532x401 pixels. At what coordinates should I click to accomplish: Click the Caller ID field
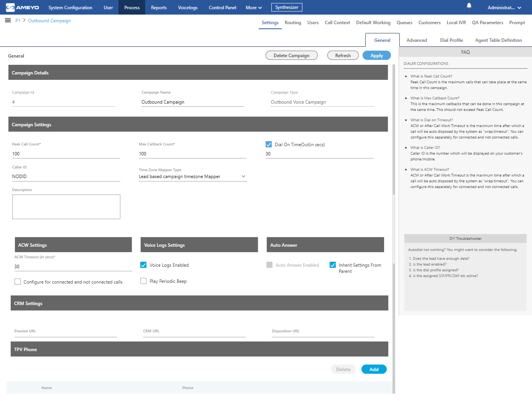tap(66, 177)
